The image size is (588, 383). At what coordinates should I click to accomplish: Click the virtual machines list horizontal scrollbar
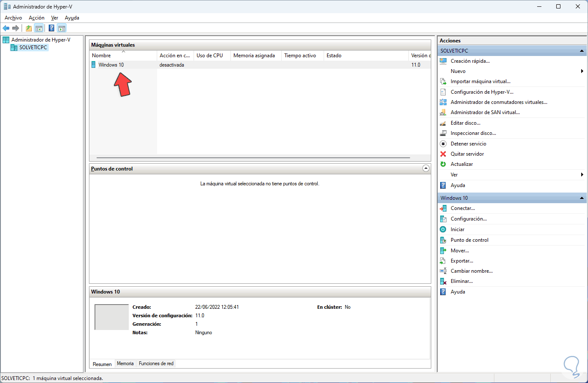click(253, 158)
